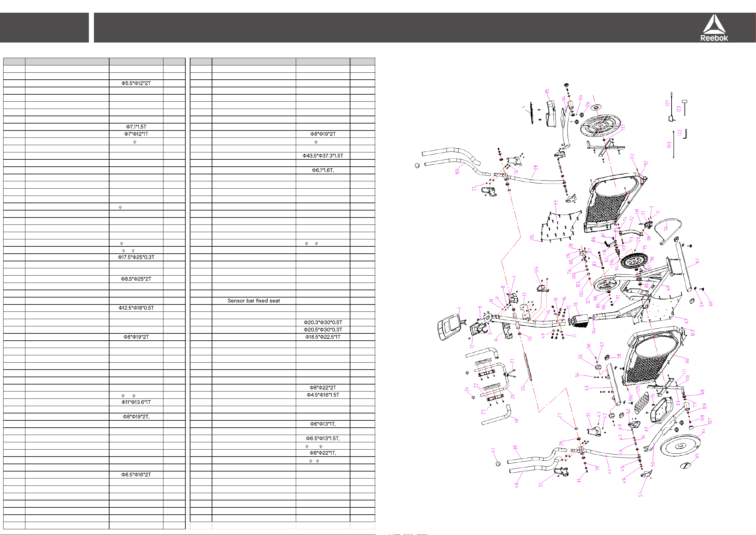
Task: Select part label 123 beside the tool
Action: [679, 109]
